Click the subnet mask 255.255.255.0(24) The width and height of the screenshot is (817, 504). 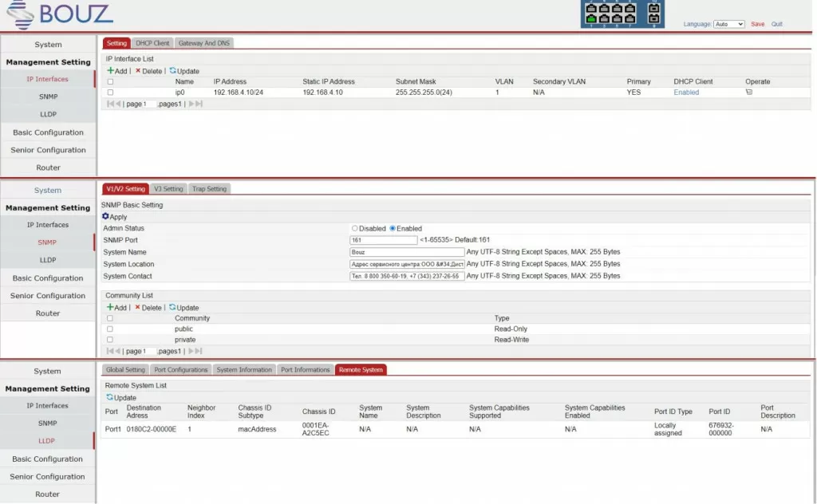coord(424,93)
